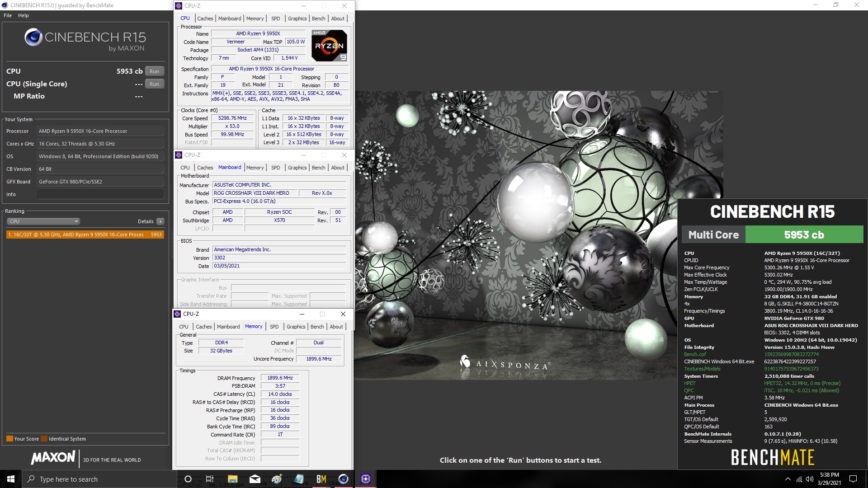Click the CAS# Latency 14.0 clocks value
Image resolution: width=868 pixels, height=488 pixels.
[280, 394]
